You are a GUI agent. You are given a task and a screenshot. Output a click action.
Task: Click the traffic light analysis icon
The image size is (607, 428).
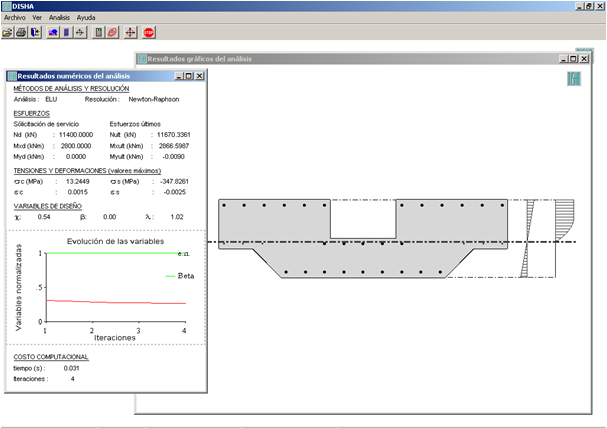click(99, 33)
